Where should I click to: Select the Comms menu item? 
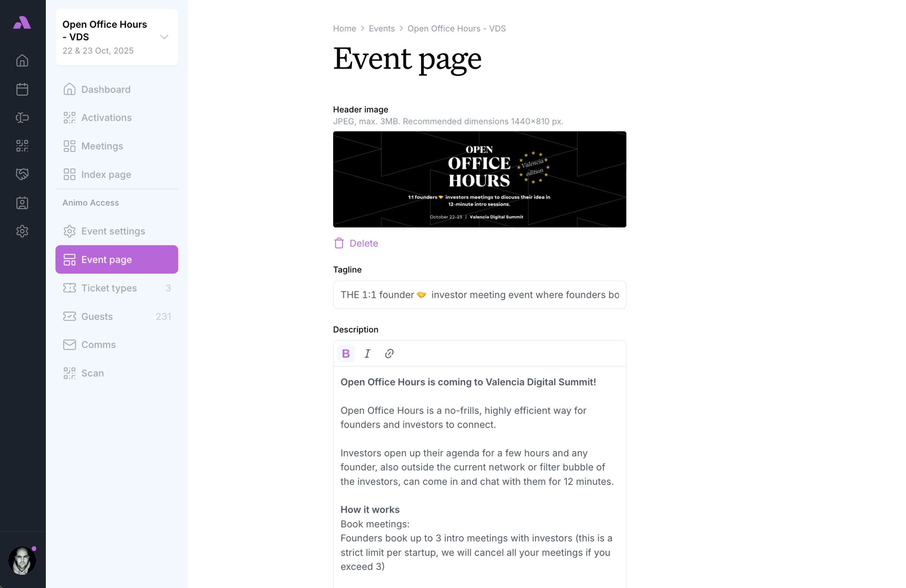click(x=98, y=344)
